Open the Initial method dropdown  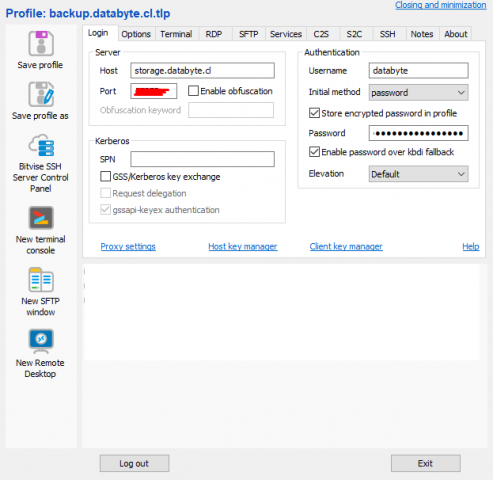[x=418, y=92]
